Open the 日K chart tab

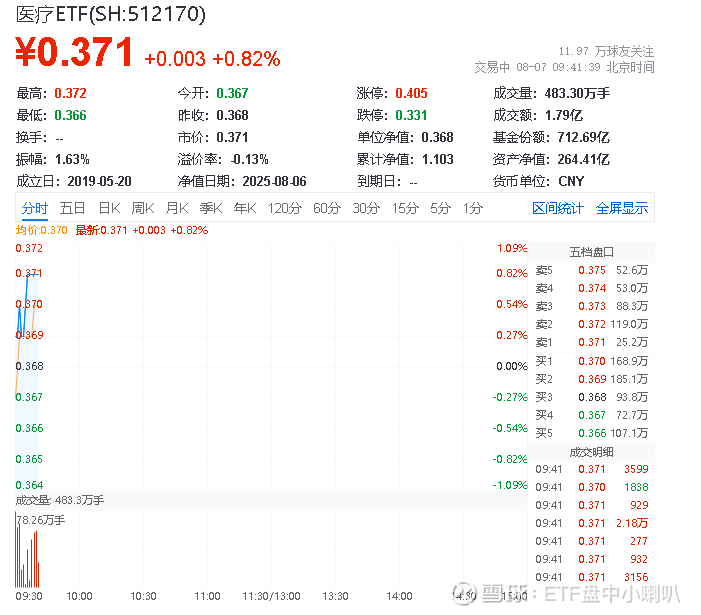pyautogui.click(x=110, y=208)
